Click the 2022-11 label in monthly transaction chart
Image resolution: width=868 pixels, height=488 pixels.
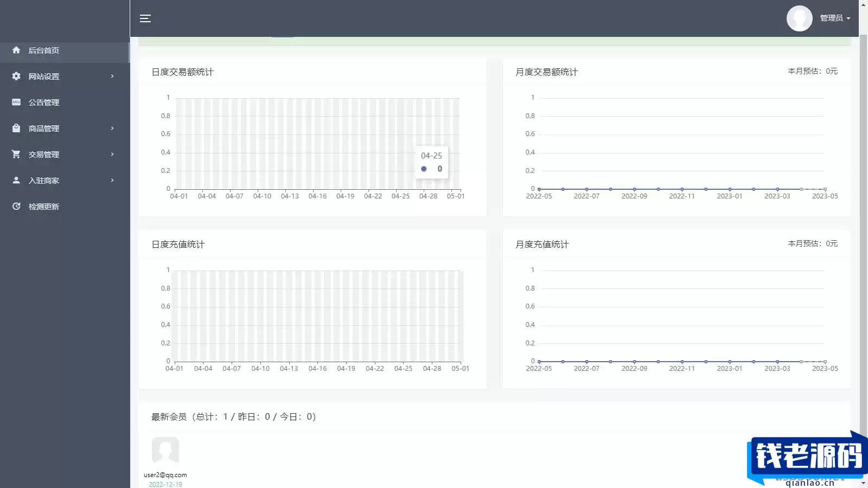pos(682,196)
